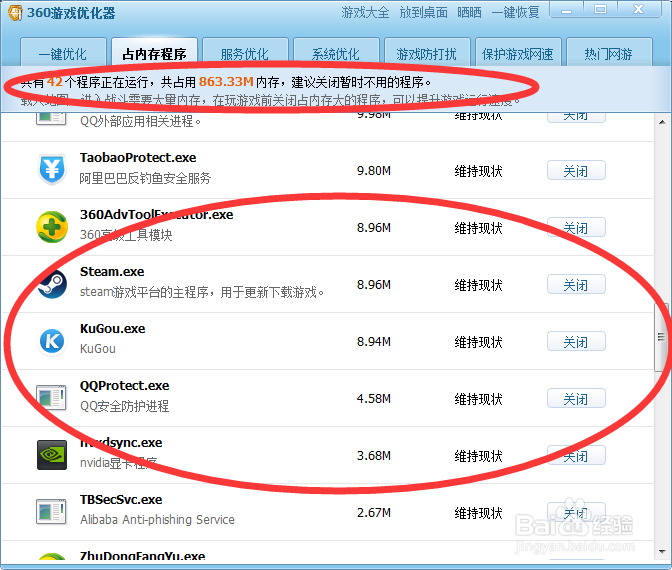The image size is (672, 570).
Task: Click the nvidia nvxdsync.exe icon
Action: pos(52,455)
